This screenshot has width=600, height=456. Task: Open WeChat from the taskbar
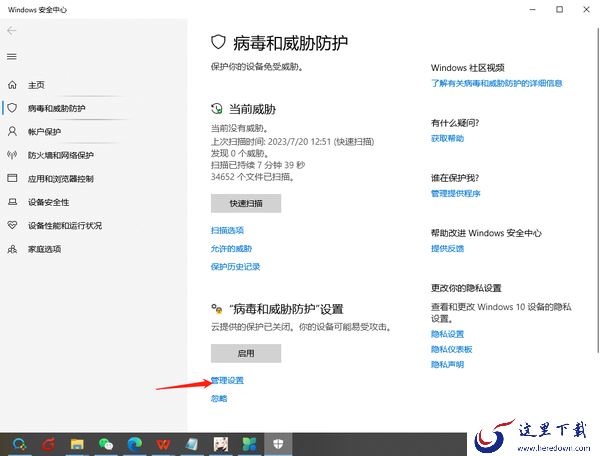click(106, 444)
